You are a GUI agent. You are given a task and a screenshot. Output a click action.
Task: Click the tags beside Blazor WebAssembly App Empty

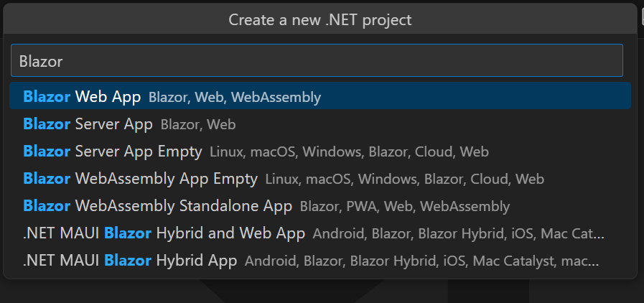404,180
